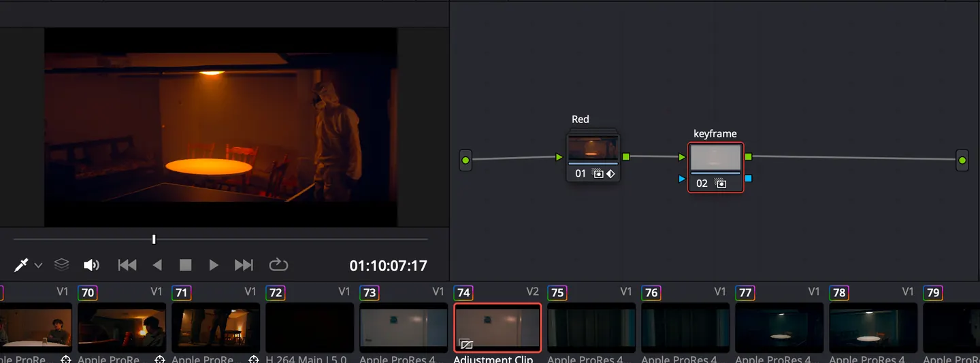Jump to last frame with skip-forward control

(244, 265)
